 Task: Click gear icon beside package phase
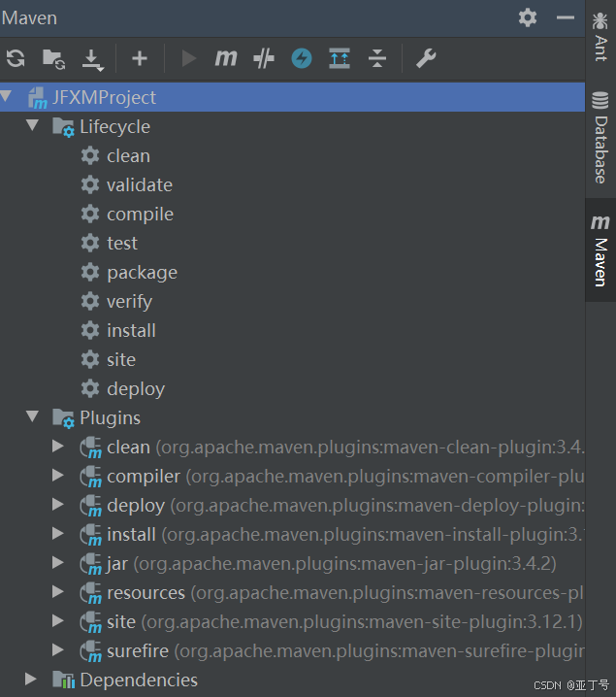[90, 272]
